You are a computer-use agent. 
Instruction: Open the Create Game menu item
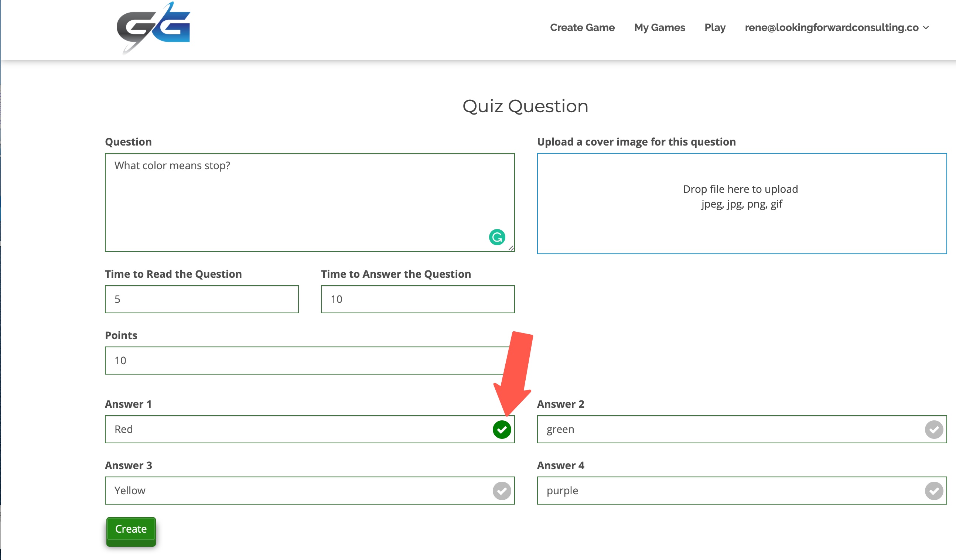click(x=582, y=27)
